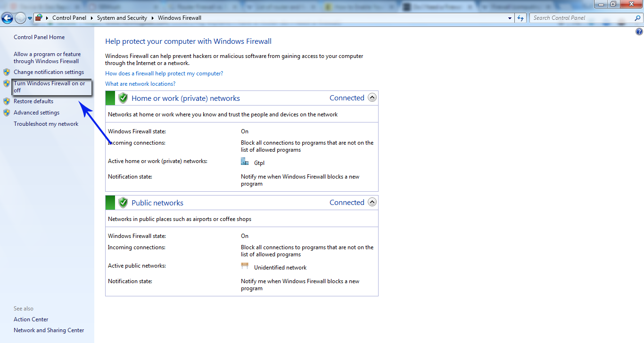Screen dimensions: 644x343
Task: Click the Gtpl network icon
Action: point(245,162)
